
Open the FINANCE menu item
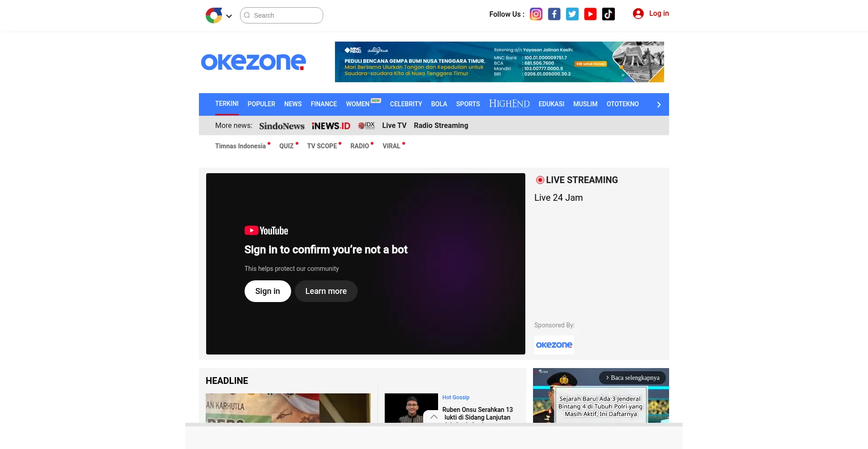pos(324,104)
